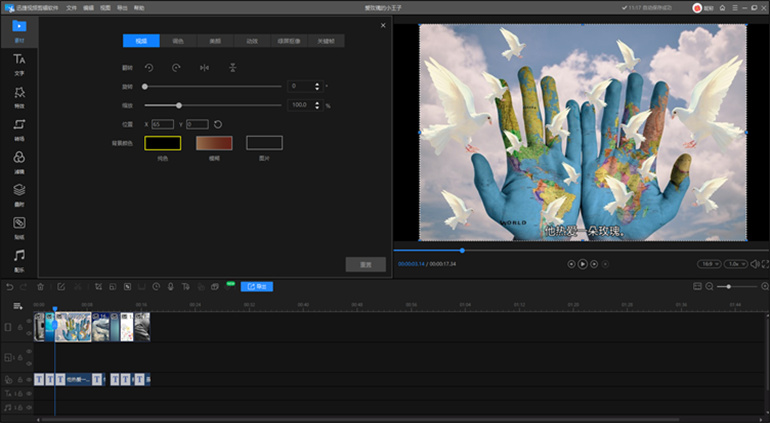770x423 pixels.
Task: Click the blue export button in the timeline toolbar
Action: [x=257, y=286]
